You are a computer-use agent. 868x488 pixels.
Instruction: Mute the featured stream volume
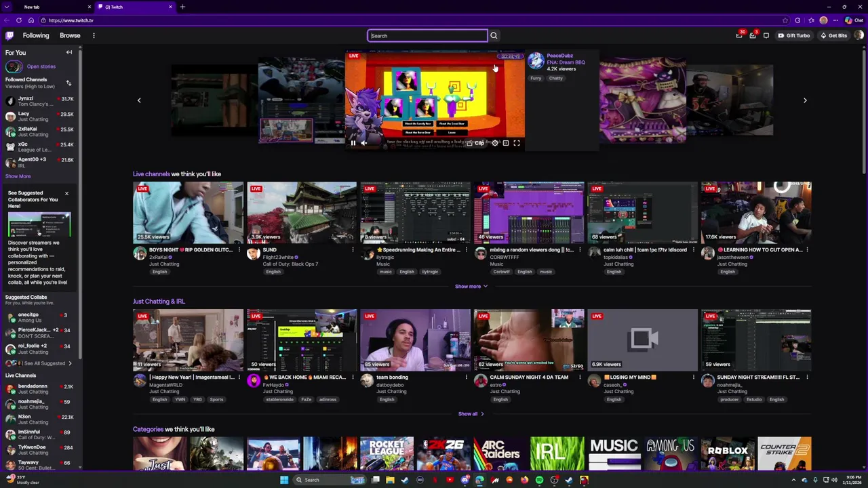363,143
